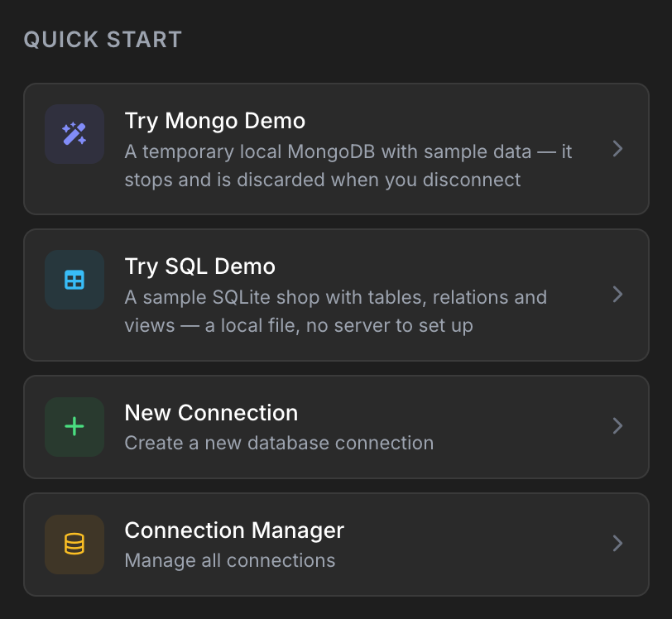Click the green plus icon for New Connection
672x619 pixels.
pos(74,426)
